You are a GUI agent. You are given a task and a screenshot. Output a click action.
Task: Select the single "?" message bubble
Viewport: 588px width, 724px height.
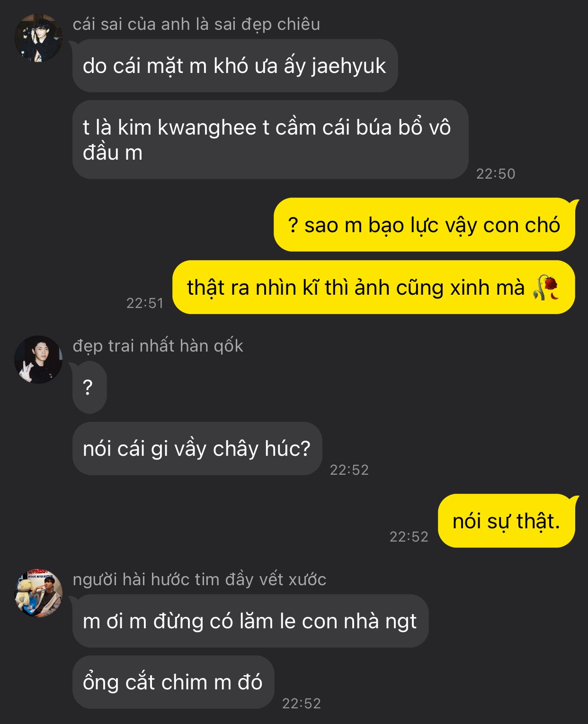[89, 387]
